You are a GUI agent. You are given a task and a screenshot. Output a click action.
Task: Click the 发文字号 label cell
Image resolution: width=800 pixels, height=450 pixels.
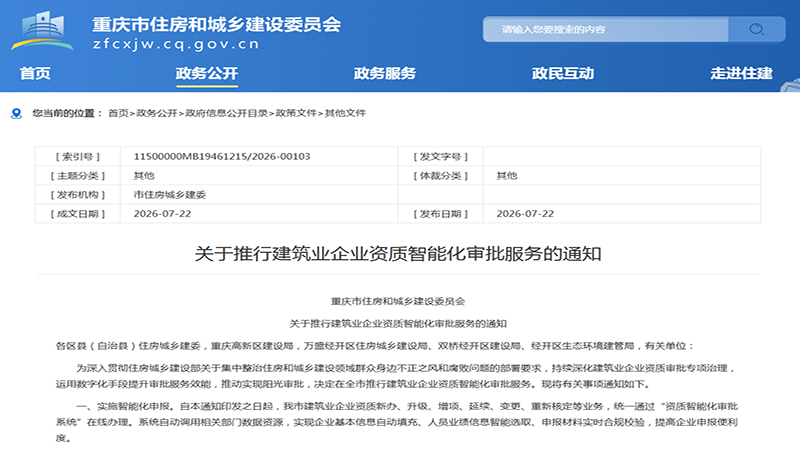pyautogui.click(x=441, y=157)
